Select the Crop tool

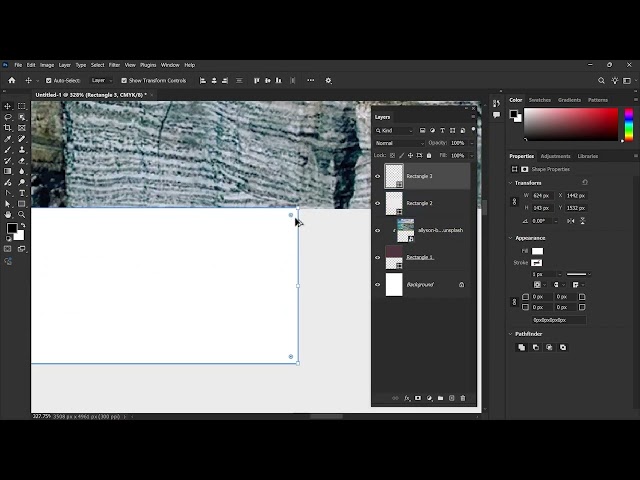pyautogui.click(x=8, y=128)
